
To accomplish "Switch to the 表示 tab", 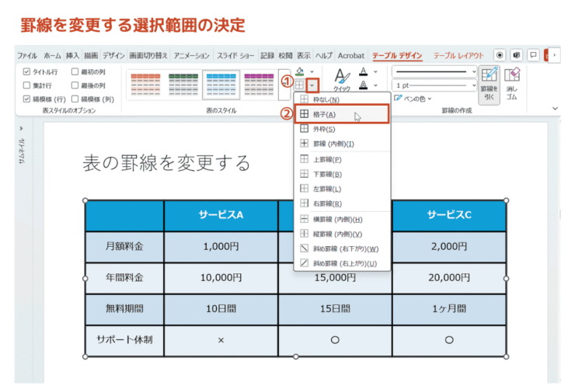I will coord(304,56).
